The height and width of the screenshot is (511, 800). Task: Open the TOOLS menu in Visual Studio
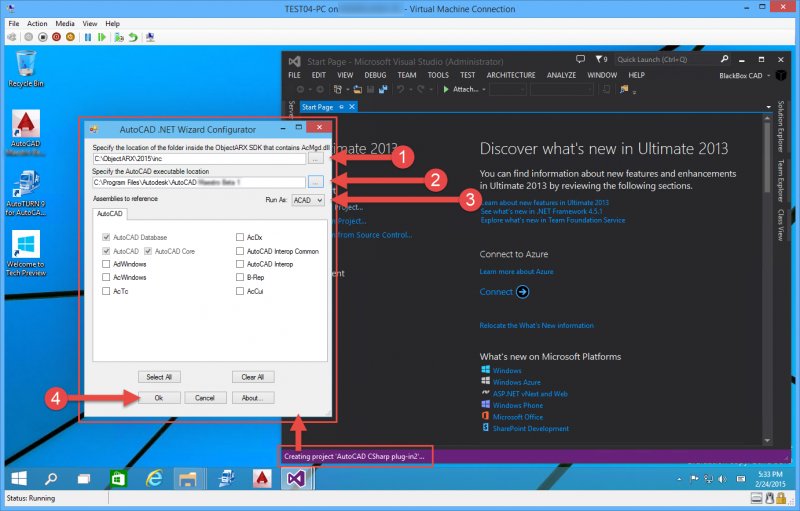point(438,75)
